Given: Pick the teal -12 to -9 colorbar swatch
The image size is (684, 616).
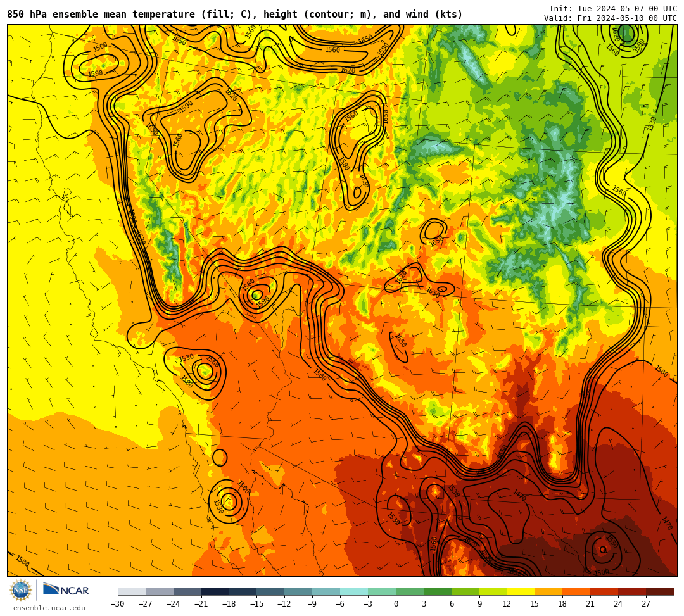Looking at the screenshot, I should [299, 591].
